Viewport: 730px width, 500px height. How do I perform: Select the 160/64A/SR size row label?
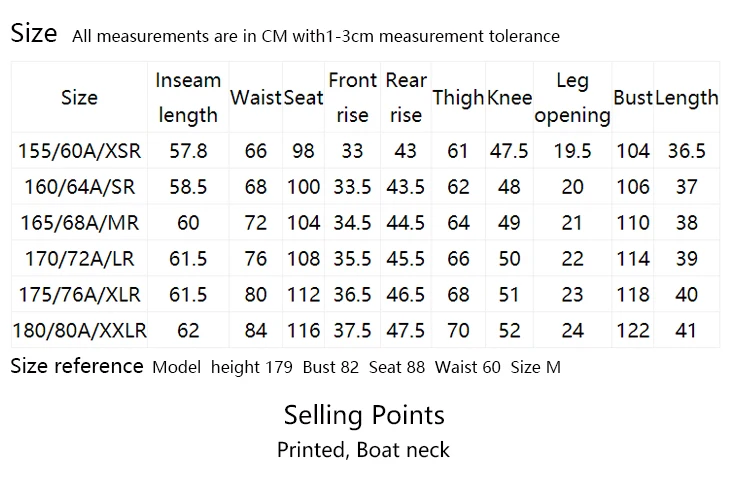pyautogui.click(x=80, y=187)
